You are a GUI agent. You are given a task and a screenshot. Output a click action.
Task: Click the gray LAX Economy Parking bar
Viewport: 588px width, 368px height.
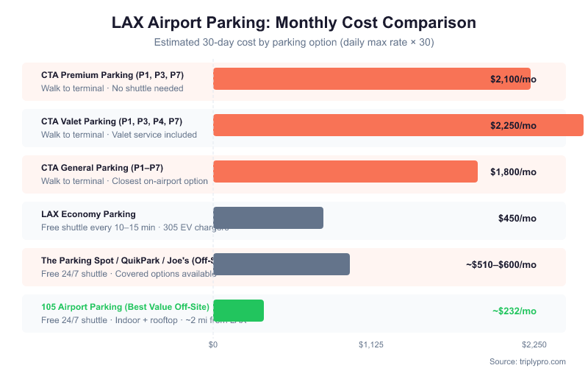268,218
